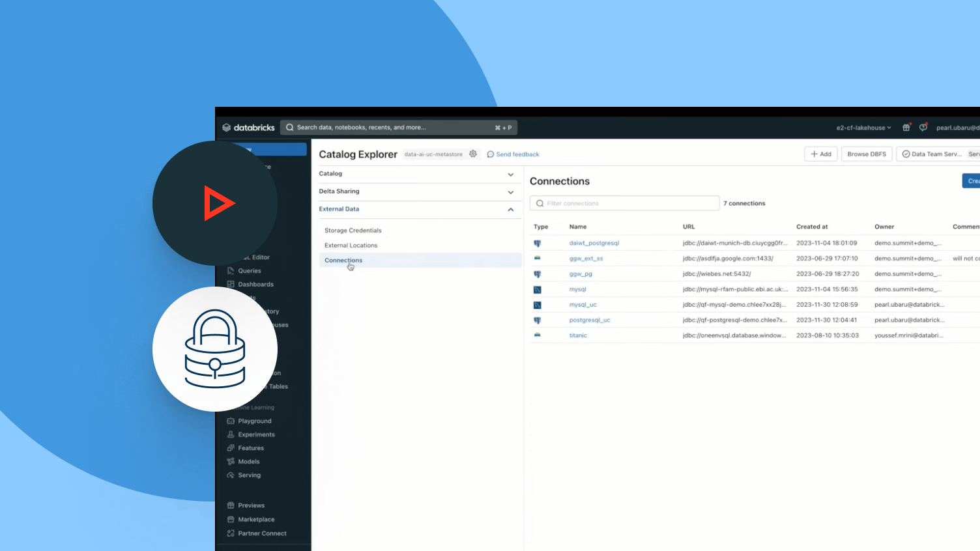Select Storage Credentials menu item
The height and width of the screenshot is (551, 980).
tap(353, 231)
